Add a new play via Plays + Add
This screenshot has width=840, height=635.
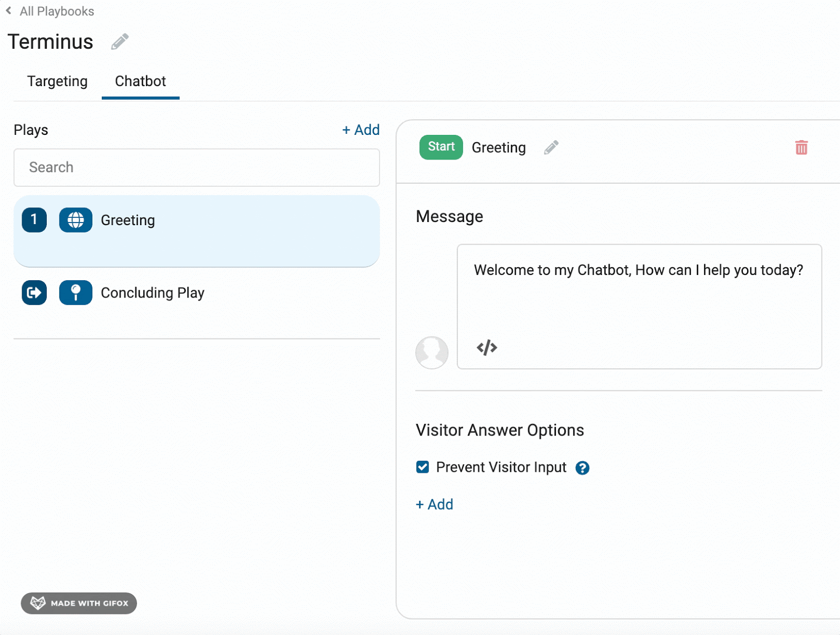[x=361, y=130]
